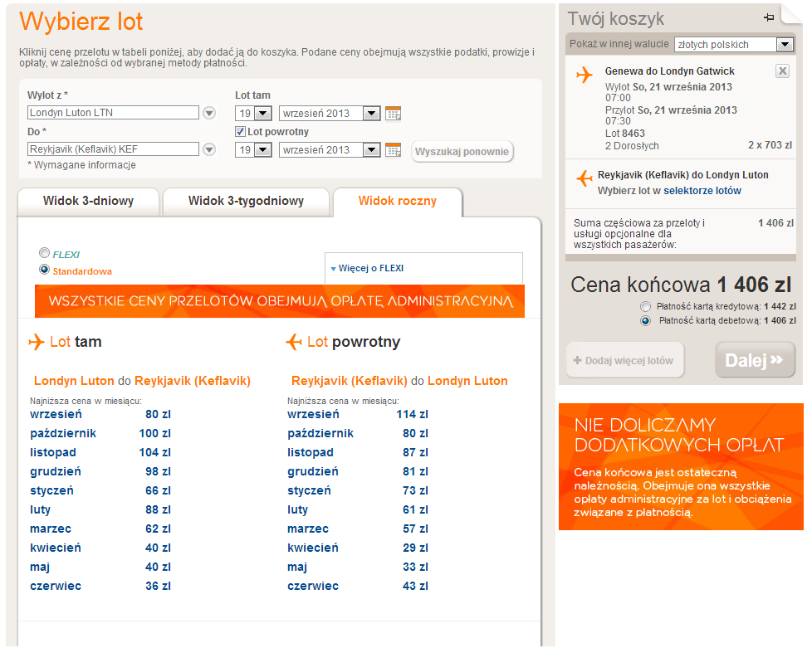Viewport: 812px width, 648px height.
Task: Open return day dropdown showing 19
Action: [253, 150]
